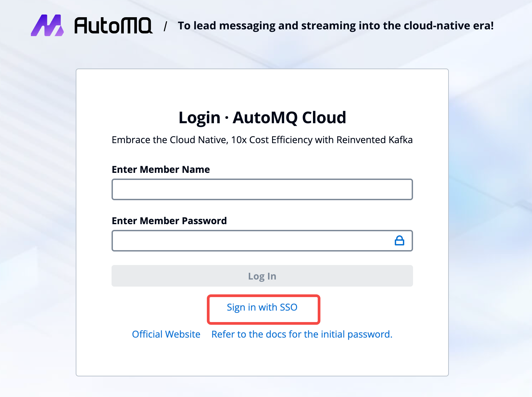Click the Embrace the Cloud Native subtitle
The width and height of the screenshot is (532, 397).
pyautogui.click(x=262, y=140)
